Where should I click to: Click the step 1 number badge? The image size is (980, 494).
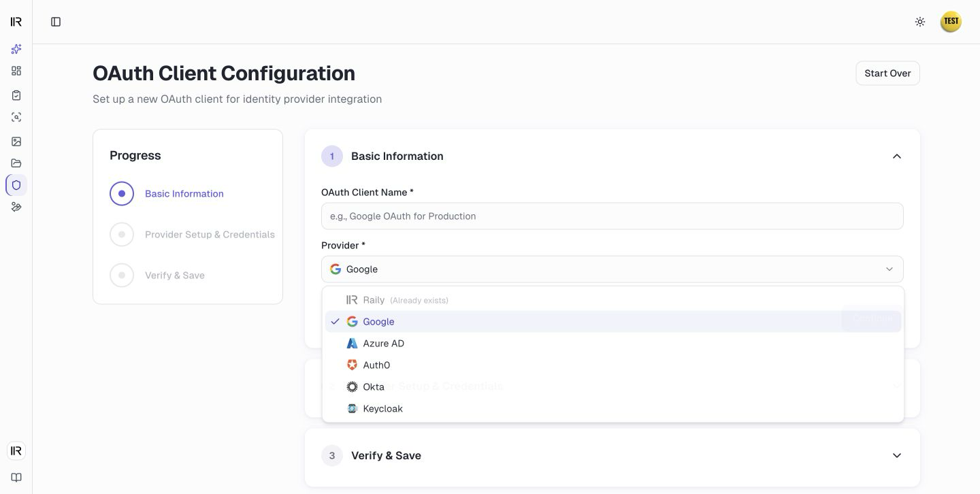pos(332,157)
